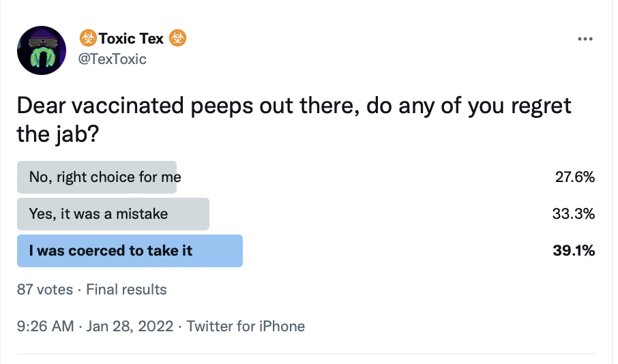This screenshot has width=618, height=364.
Task: Click the biohazard emoji after Toxic Tex
Action: (x=178, y=38)
